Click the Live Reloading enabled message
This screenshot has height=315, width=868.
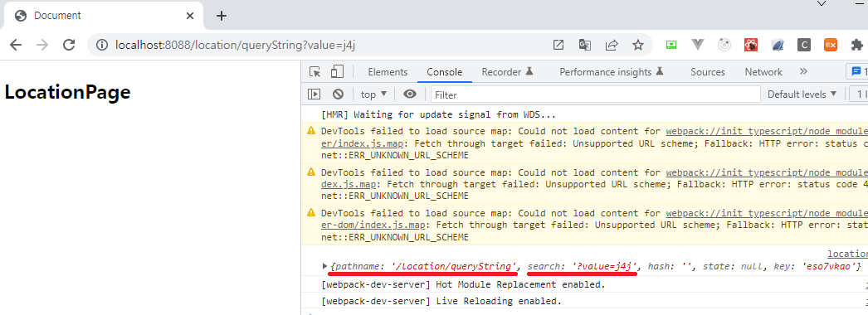[x=441, y=301]
